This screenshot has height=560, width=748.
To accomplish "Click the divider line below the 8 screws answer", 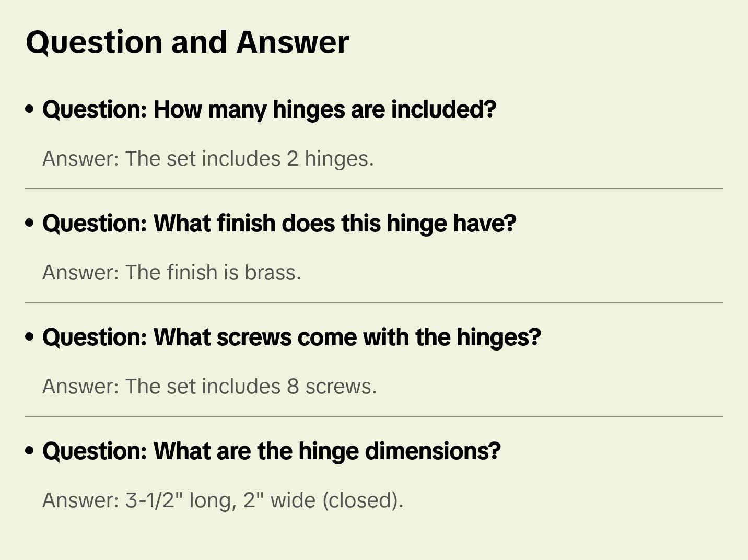I will click(374, 416).
